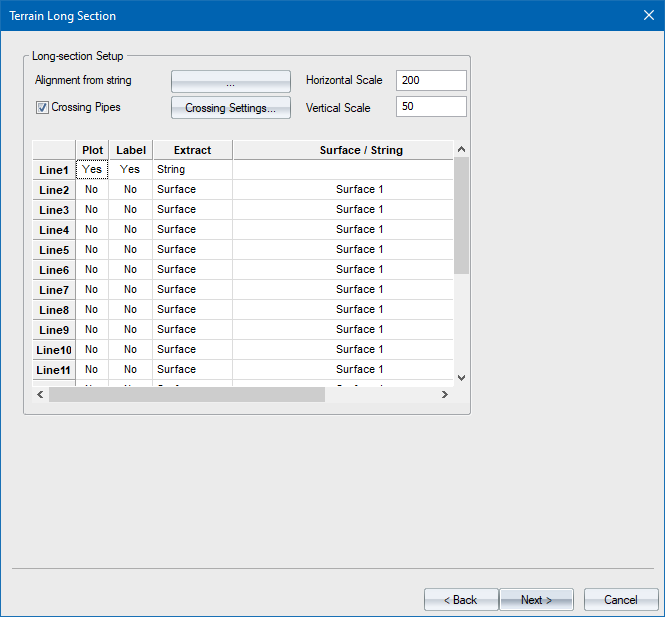Click the Extract cell for Line2
Image resolution: width=665 pixels, height=617 pixels.
192,190
